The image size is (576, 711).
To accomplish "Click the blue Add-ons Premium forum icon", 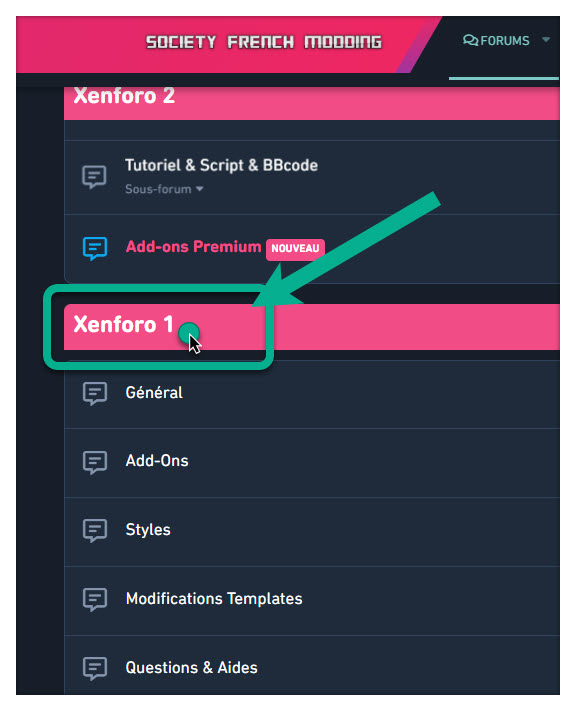I will [x=95, y=248].
